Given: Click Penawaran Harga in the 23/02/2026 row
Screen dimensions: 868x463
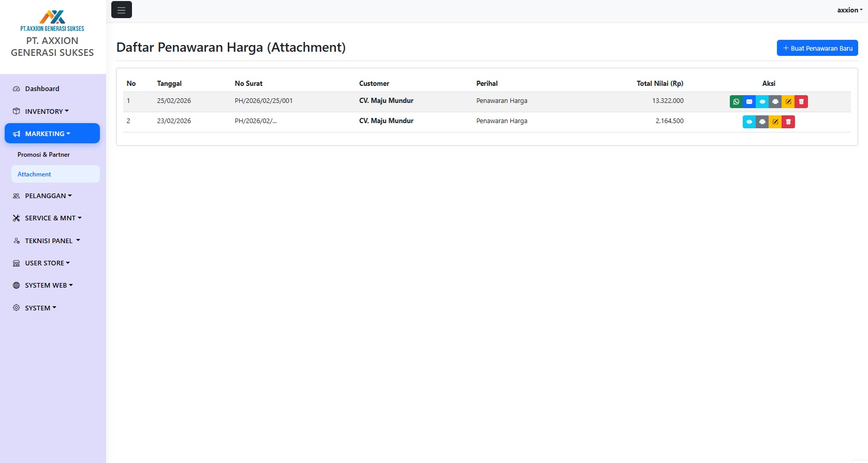Looking at the screenshot, I should 502,121.
